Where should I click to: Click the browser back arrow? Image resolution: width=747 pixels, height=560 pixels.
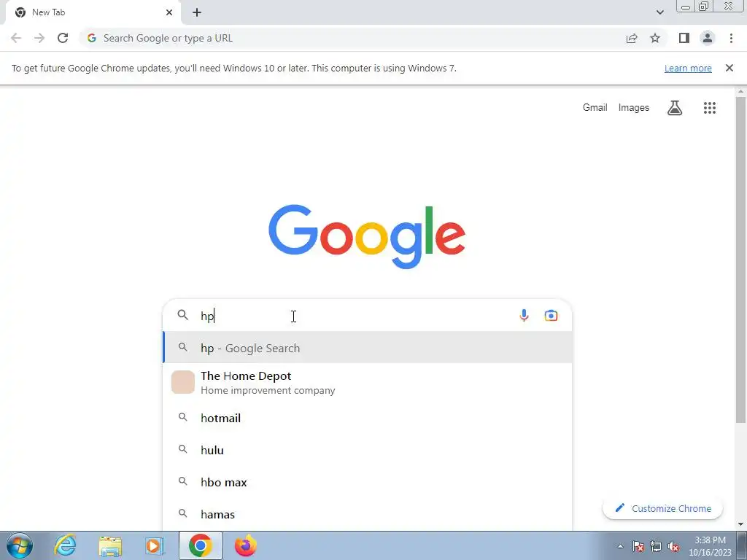tap(16, 38)
